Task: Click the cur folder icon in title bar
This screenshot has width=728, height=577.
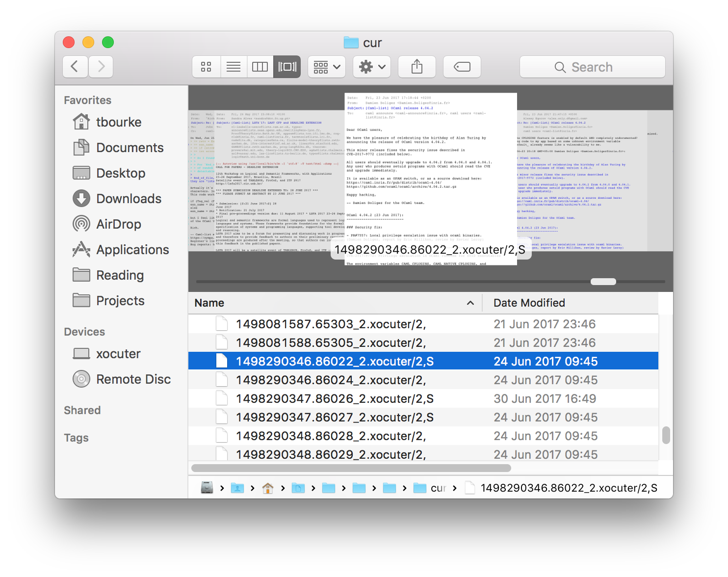Action: click(351, 43)
